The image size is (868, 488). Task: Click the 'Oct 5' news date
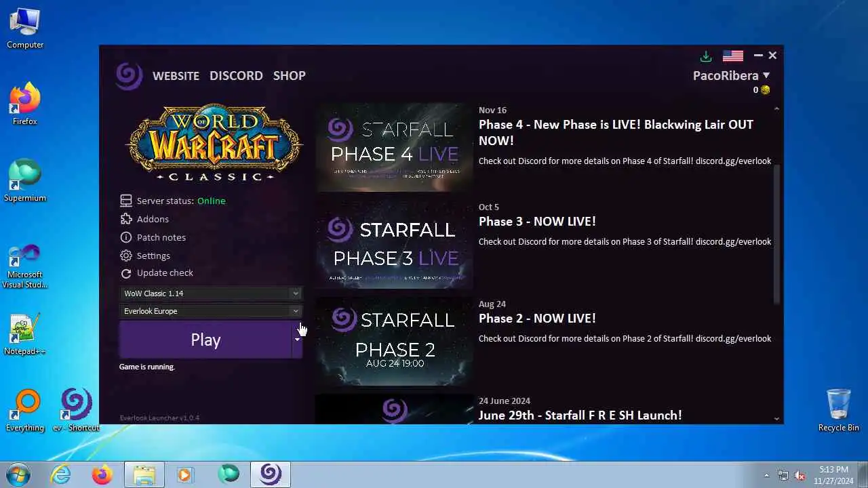[x=488, y=207]
